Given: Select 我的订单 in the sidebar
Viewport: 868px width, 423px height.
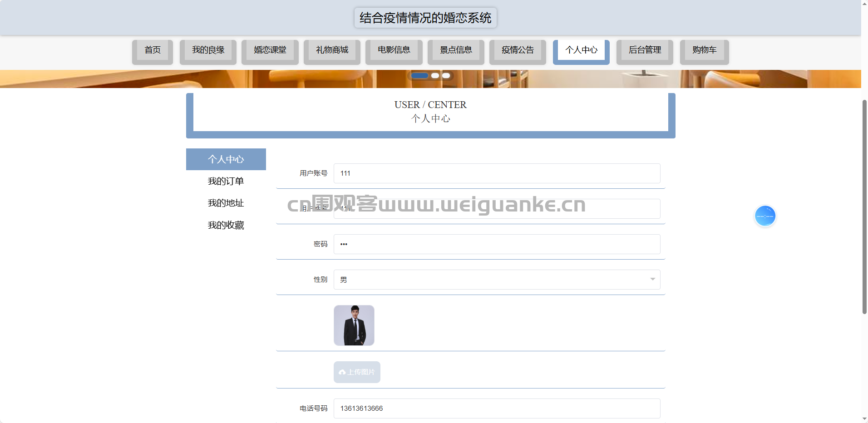Looking at the screenshot, I should [x=226, y=181].
